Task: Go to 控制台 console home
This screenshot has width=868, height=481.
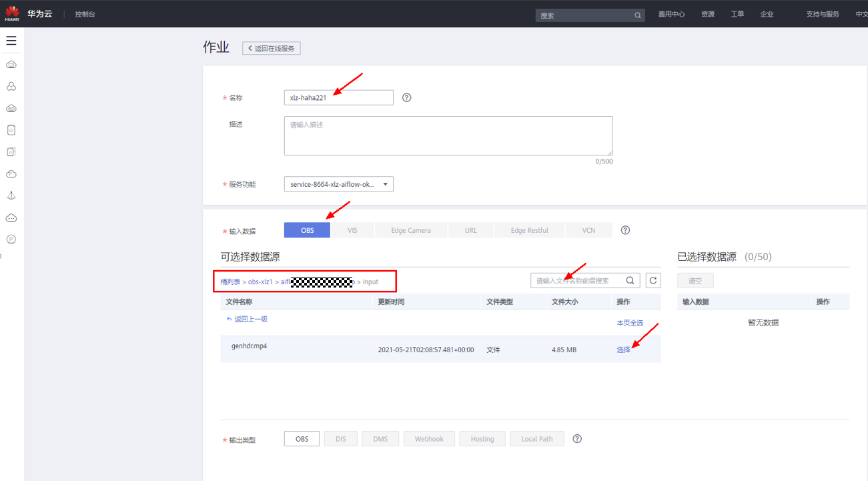Action: (85, 14)
